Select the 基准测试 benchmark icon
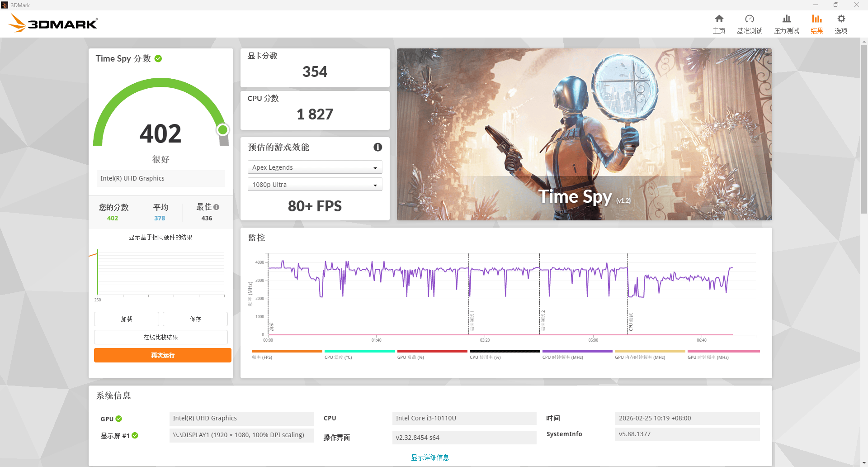Image resolution: width=868 pixels, height=467 pixels. click(x=750, y=23)
